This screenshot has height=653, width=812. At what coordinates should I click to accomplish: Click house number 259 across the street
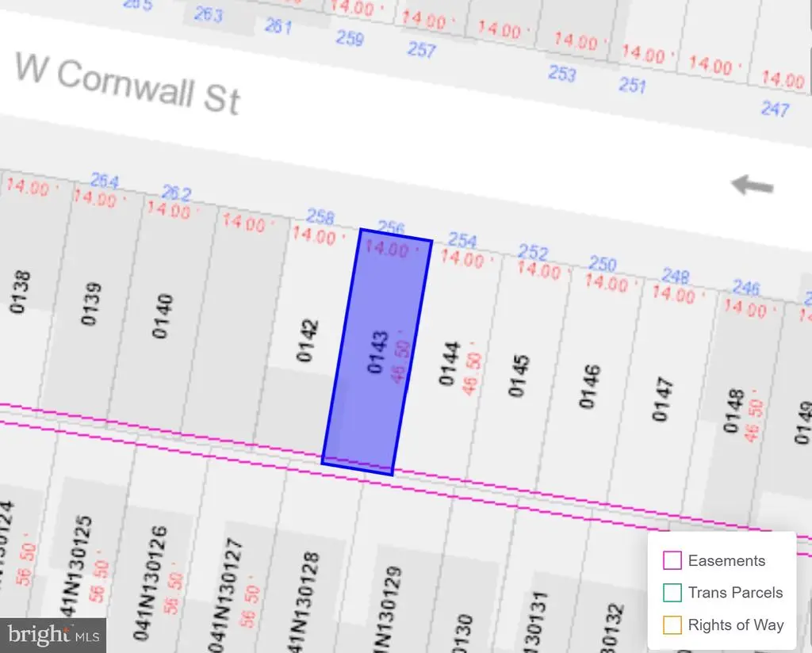coord(350,37)
